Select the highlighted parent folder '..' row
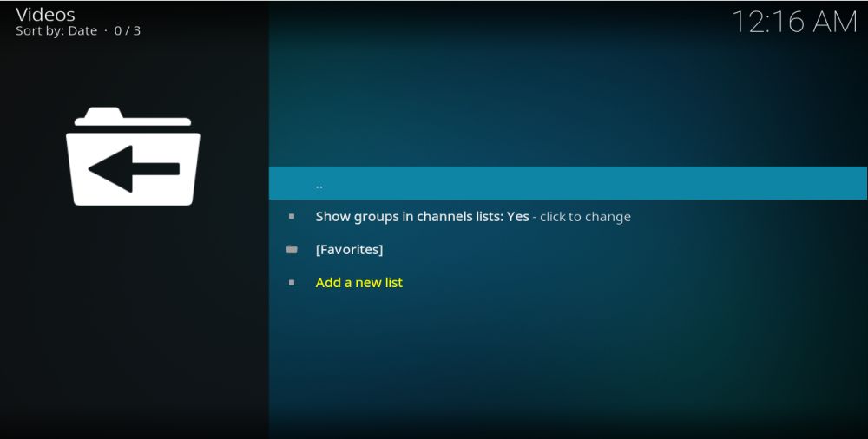Viewport: 868px width, 439px height. 568,183
